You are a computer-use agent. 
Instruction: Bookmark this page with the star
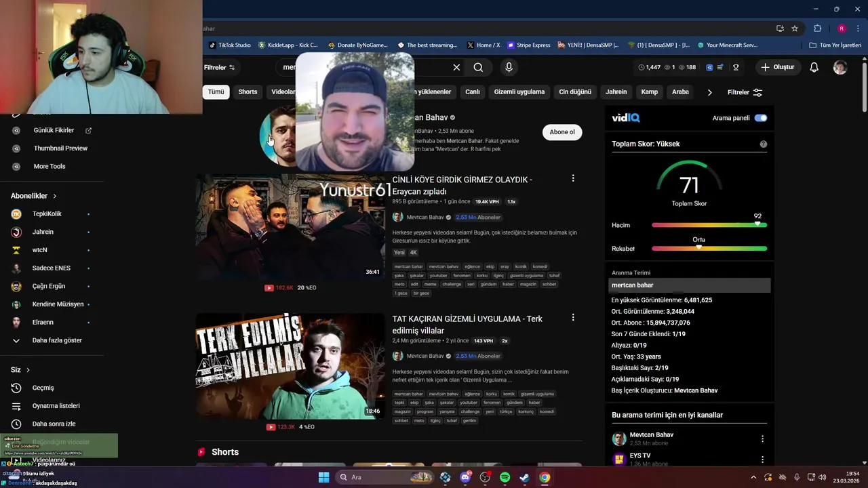[x=795, y=28]
